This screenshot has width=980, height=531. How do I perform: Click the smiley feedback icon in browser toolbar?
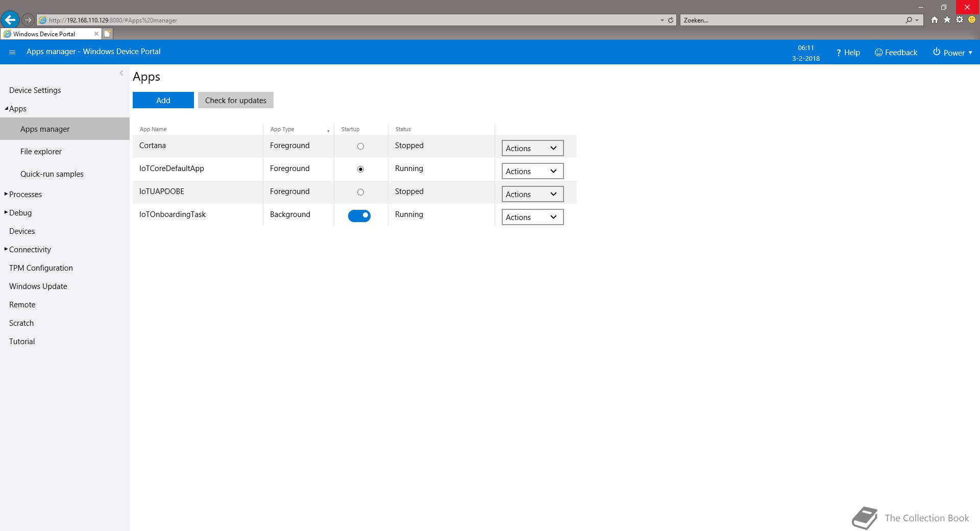click(x=972, y=20)
